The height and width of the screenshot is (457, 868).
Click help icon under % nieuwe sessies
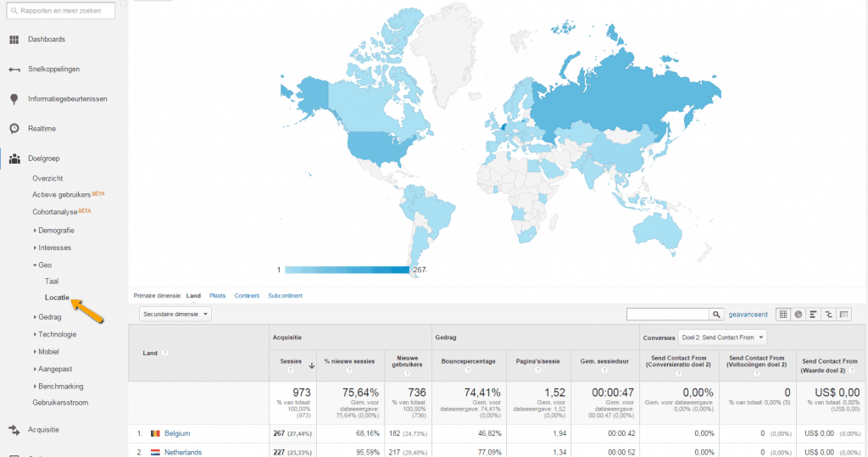tap(349, 370)
